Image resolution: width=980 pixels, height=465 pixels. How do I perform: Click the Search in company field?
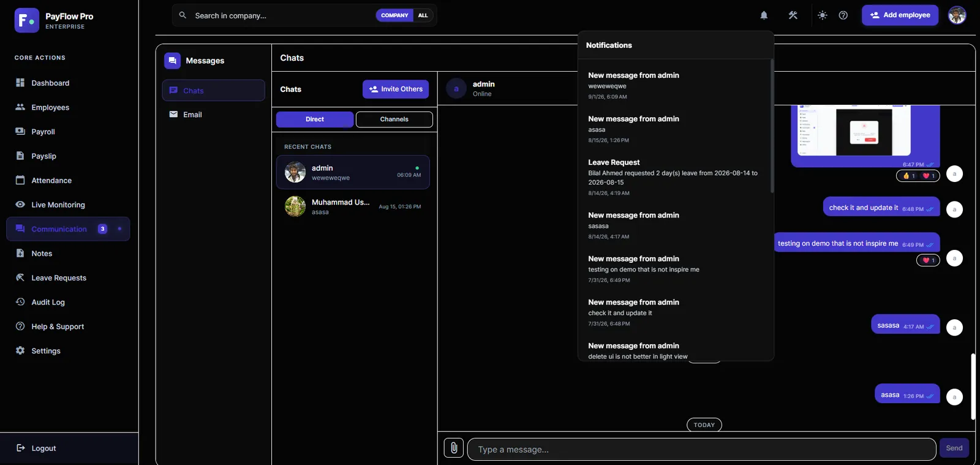tap(284, 15)
